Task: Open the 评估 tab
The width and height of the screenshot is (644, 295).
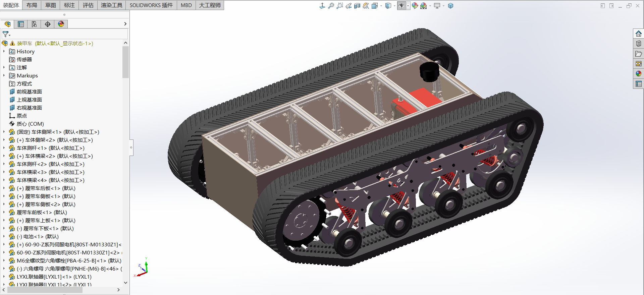Action: point(88,5)
